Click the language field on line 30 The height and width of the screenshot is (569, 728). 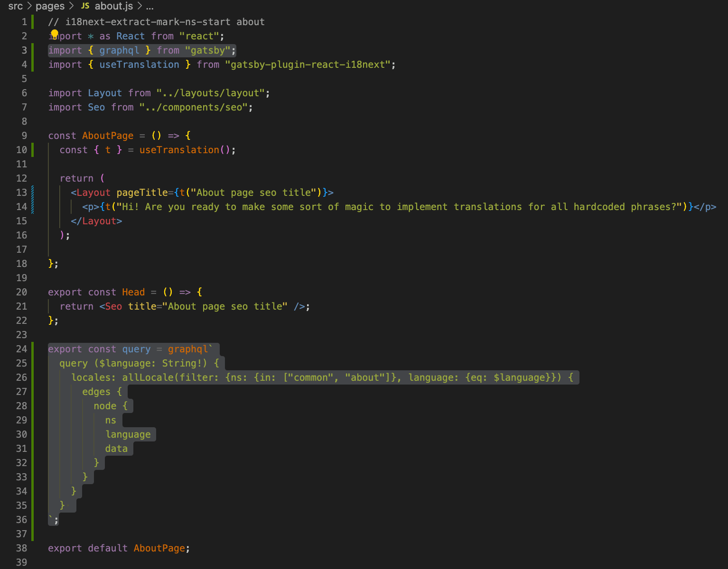(128, 434)
